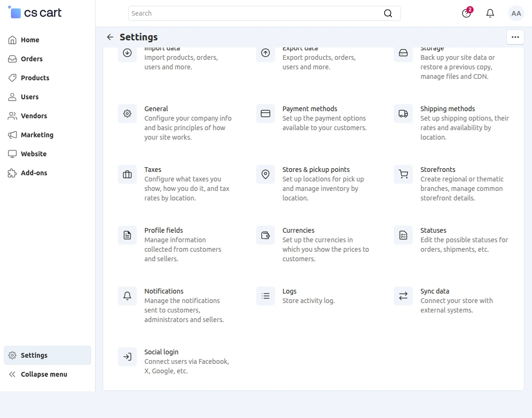Click the Currencies wallet icon
This screenshot has height=418, width=532.
pyautogui.click(x=266, y=235)
